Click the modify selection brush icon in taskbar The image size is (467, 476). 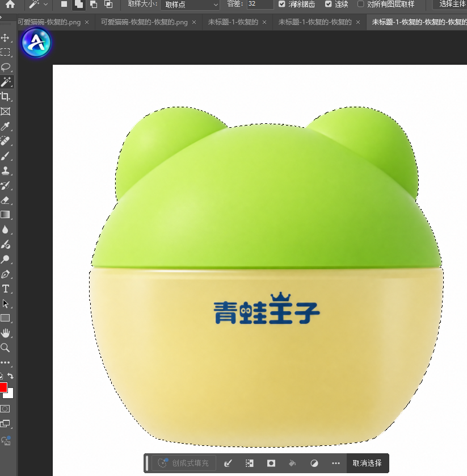[228, 463]
